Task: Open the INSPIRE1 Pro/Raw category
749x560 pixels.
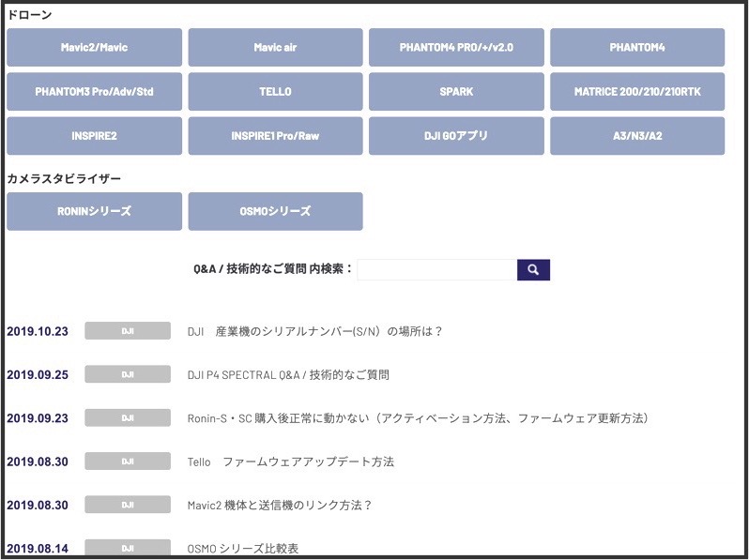Action: [275, 136]
